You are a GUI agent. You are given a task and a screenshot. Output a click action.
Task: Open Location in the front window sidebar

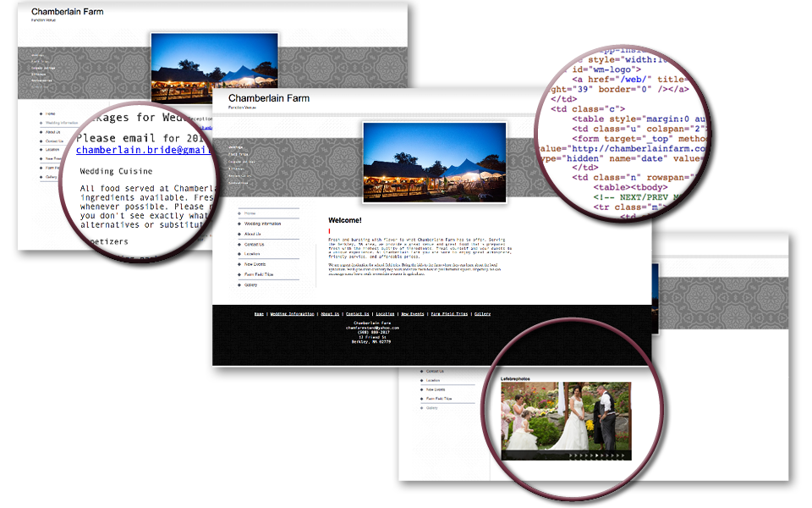tap(252, 254)
